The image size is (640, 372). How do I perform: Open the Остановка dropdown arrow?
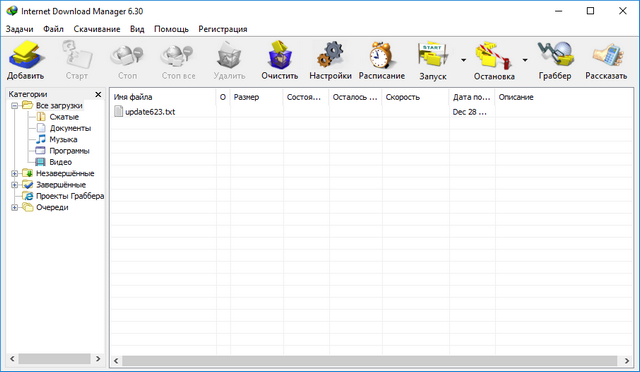click(x=525, y=60)
